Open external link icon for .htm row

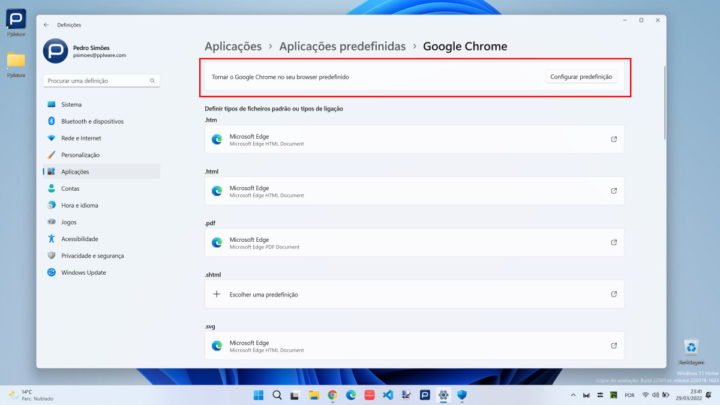[613, 140]
